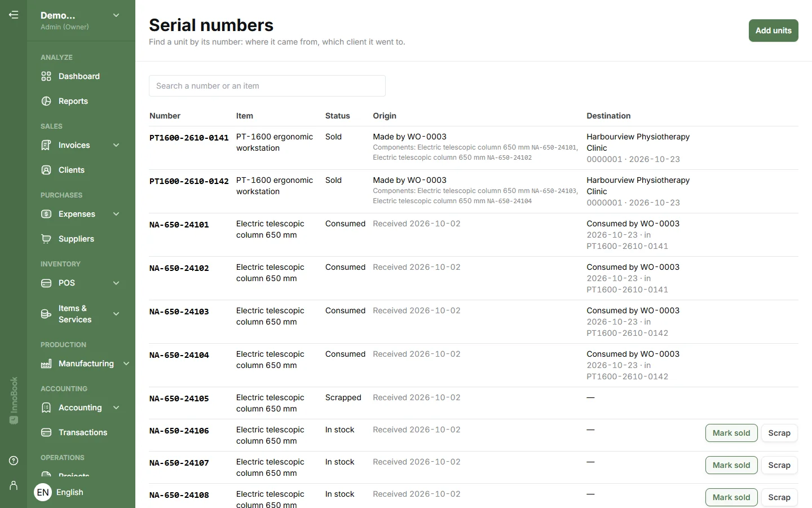Screen dimensions: 812x508
Task: Expand the Accounting submenu chevron
Action: 116,408
